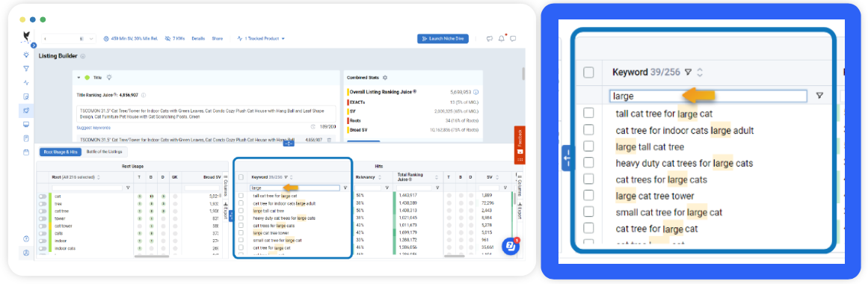
Task: Expand the 1 Tracked Product dropdown
Action: (x=260, y=39)
